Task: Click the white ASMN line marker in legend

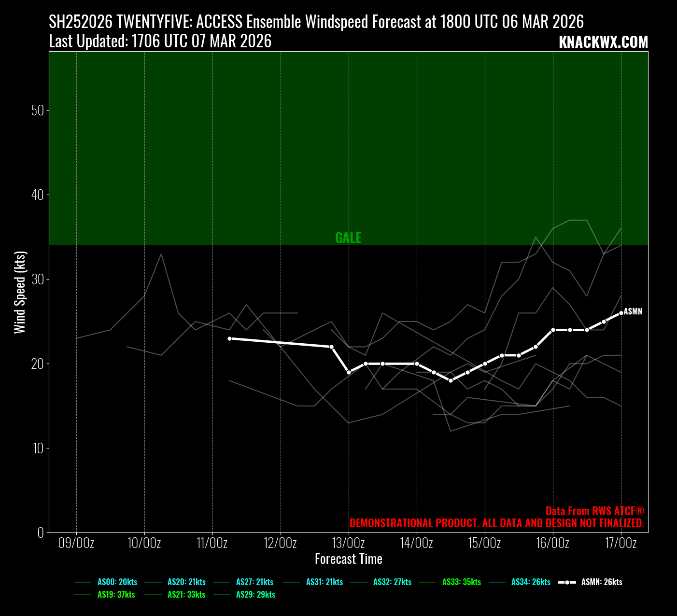Action: pos(567,582)
